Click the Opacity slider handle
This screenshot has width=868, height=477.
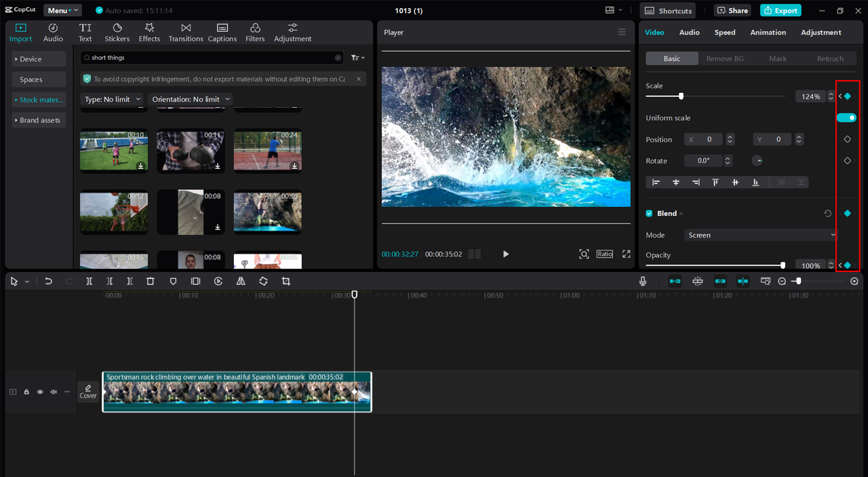click(783, 265)
